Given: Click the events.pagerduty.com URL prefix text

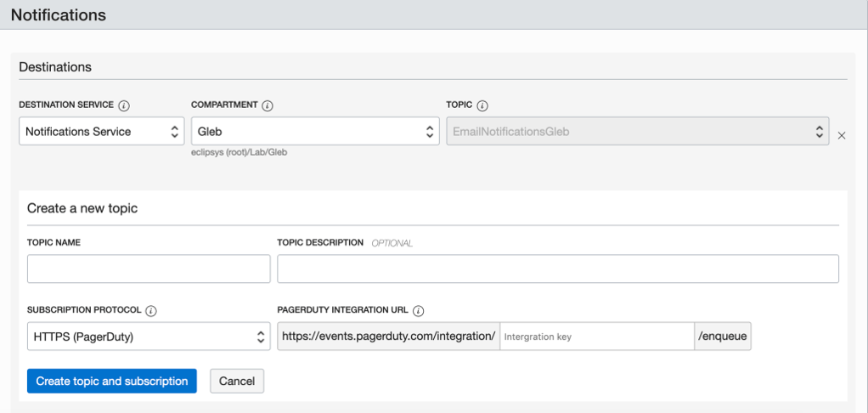Looking at the screenshot, I should 388,337.
